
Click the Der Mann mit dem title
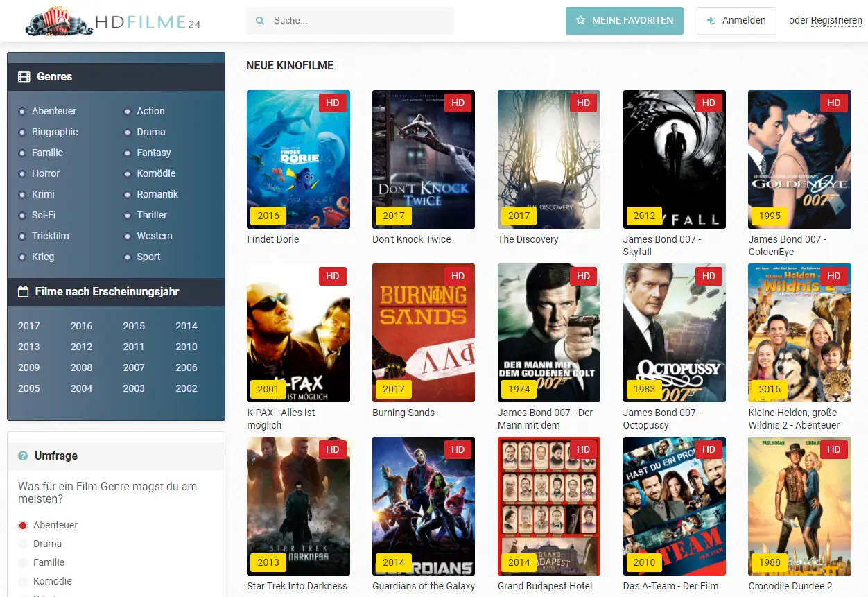click(x=545, y=419)
